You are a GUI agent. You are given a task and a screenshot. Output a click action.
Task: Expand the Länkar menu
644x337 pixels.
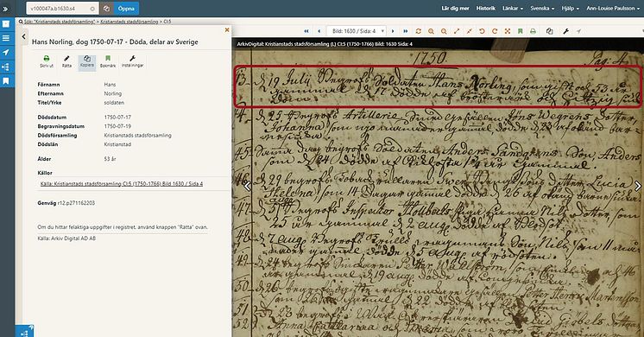[513, 9]
